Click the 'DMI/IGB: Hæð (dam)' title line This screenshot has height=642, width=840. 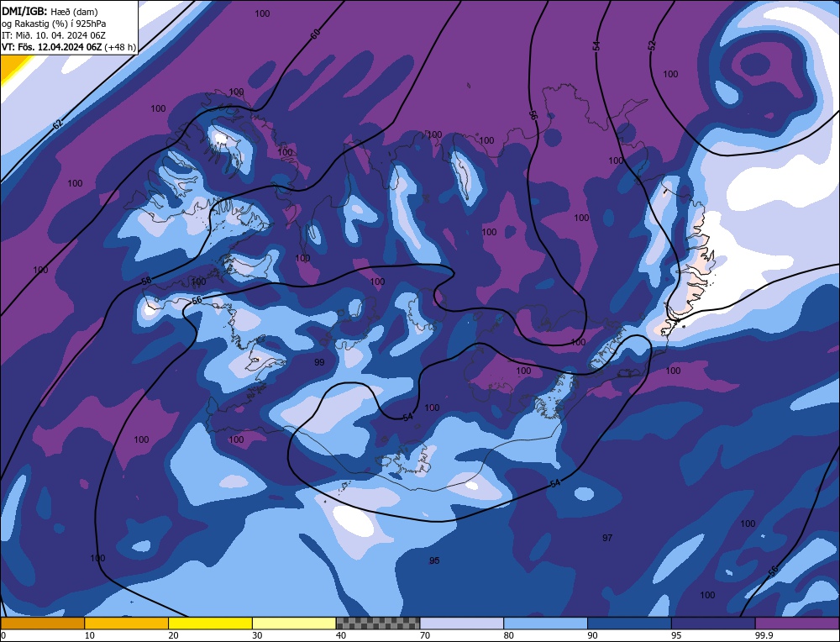(50, 11)
